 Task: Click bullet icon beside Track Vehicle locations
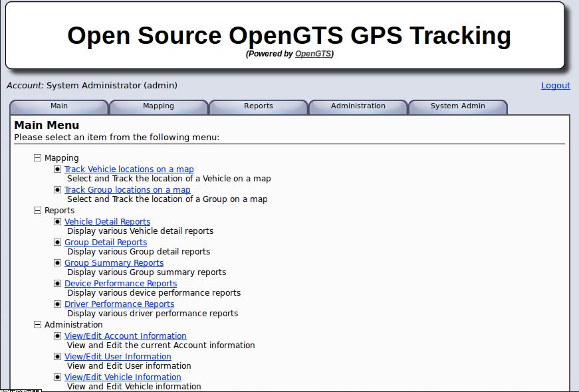click(57, 169)
